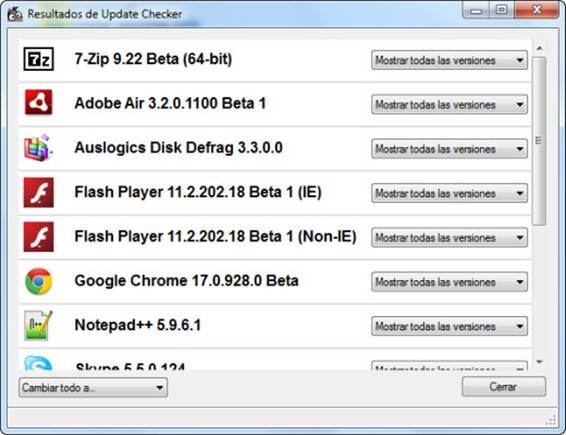Click the Cerrar button
This screenshot has height=435, width=566.
tap(504, 387)
